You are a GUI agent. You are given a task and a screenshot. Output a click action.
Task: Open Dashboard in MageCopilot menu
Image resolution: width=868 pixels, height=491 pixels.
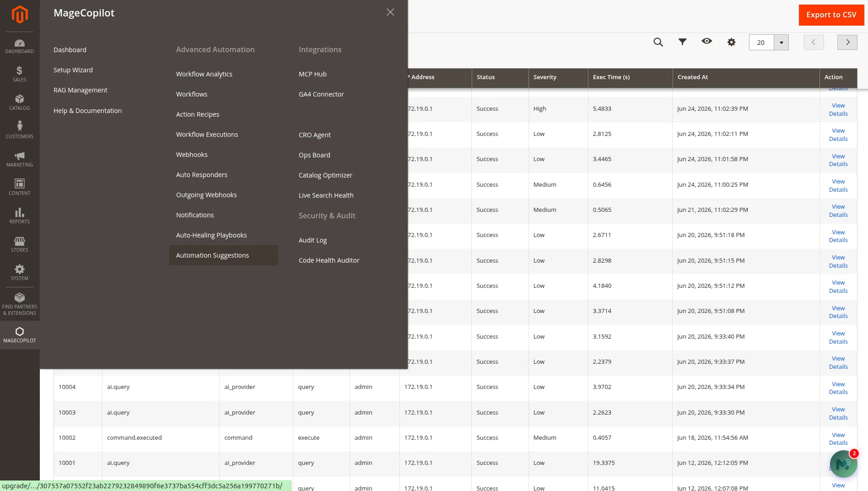[x=70, y=50]
